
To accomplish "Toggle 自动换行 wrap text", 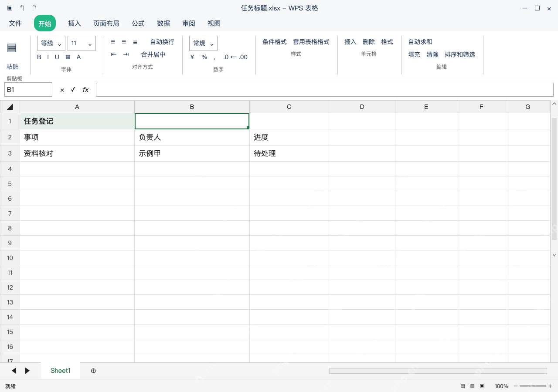I will click(162, 42).
